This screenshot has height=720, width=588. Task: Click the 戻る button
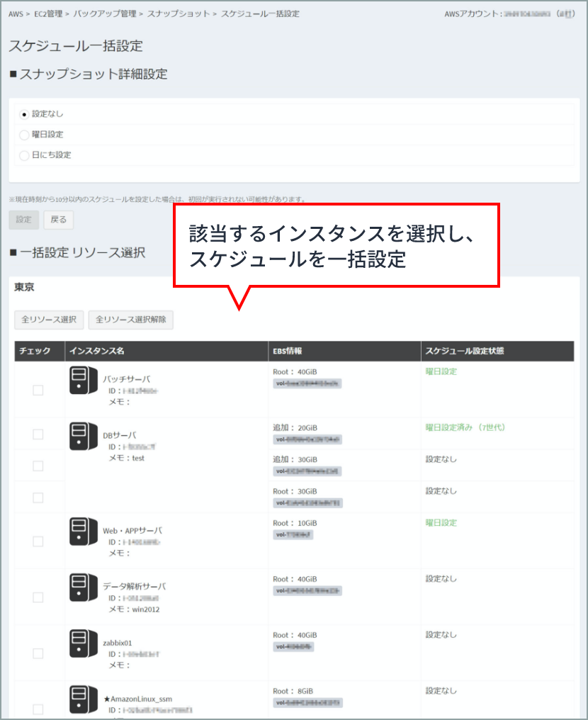58,220
